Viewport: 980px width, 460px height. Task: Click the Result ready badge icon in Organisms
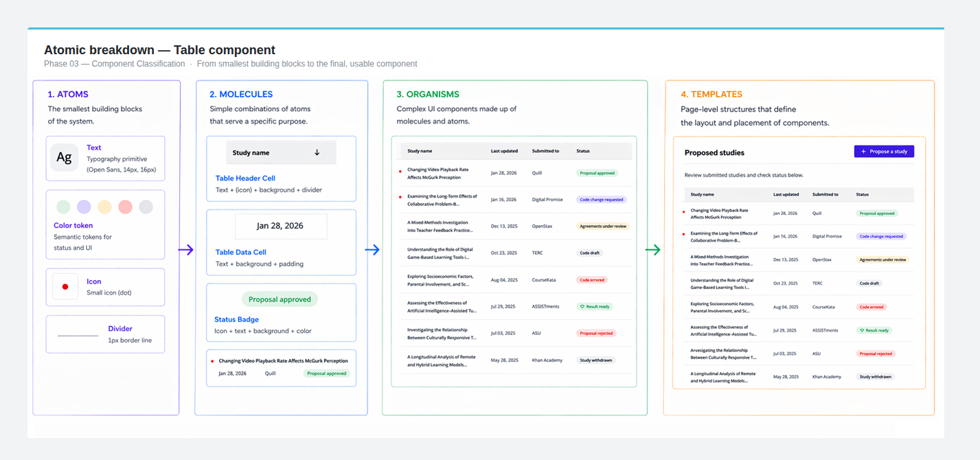(x=582, y=307)
